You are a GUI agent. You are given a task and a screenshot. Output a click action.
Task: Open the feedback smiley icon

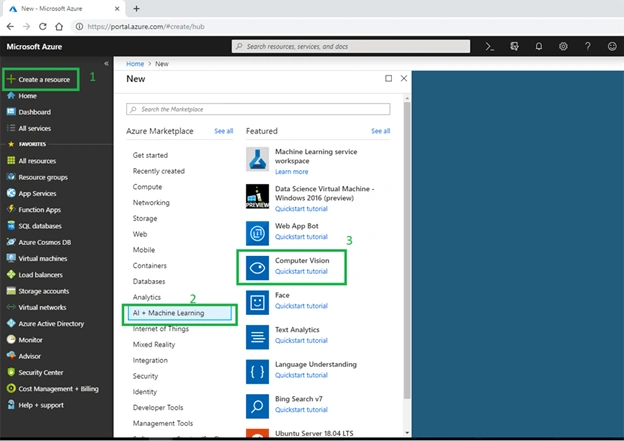coord(612,47)
